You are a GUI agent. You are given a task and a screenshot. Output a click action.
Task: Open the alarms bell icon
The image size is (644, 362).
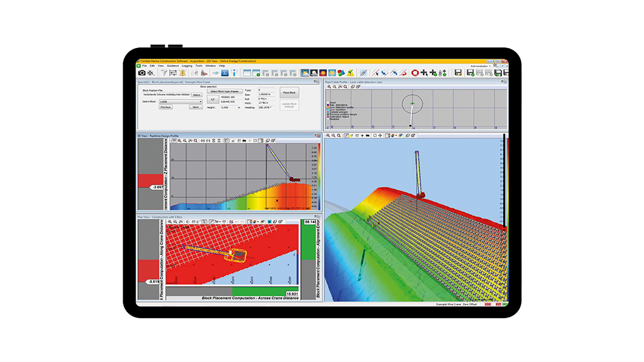tap(182, 72)
